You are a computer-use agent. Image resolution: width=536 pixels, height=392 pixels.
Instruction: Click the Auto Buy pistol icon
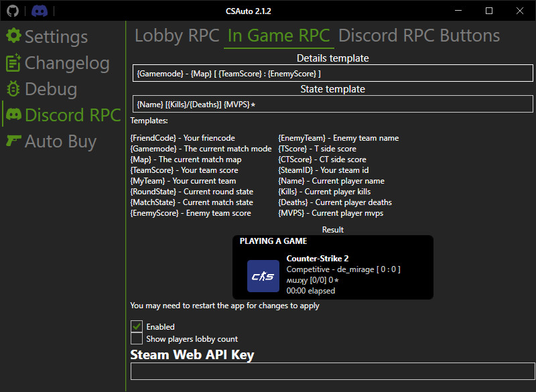[x=13, y=141]
